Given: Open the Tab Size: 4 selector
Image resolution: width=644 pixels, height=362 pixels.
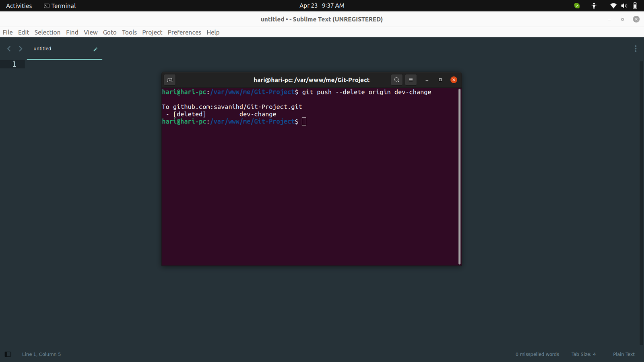Looking at the screenshot, I should (583, 354).
